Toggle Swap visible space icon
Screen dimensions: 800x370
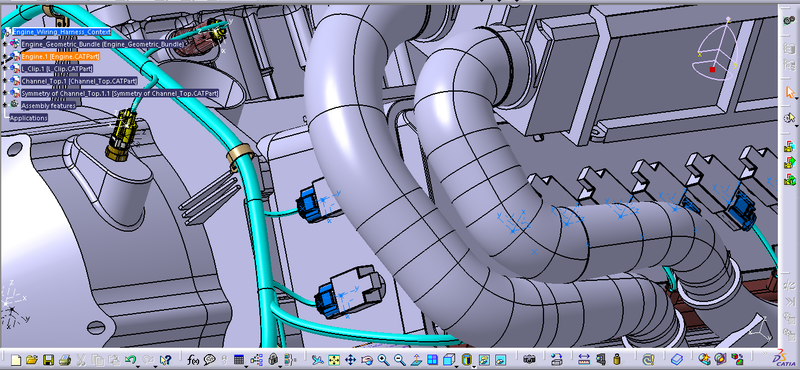click(x=501, y=360)
